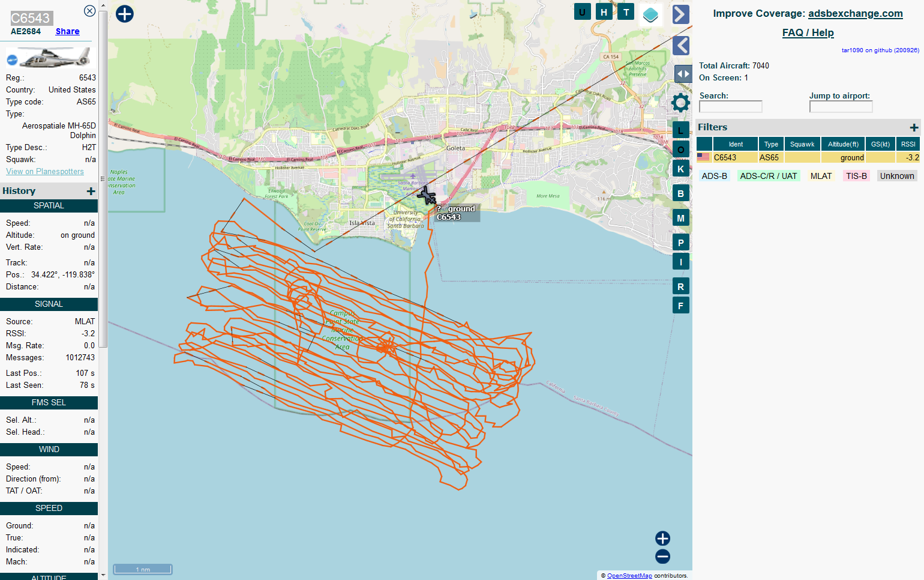
Task: Click the OpenStreetMap attribution link
Action: coord(629,575)
